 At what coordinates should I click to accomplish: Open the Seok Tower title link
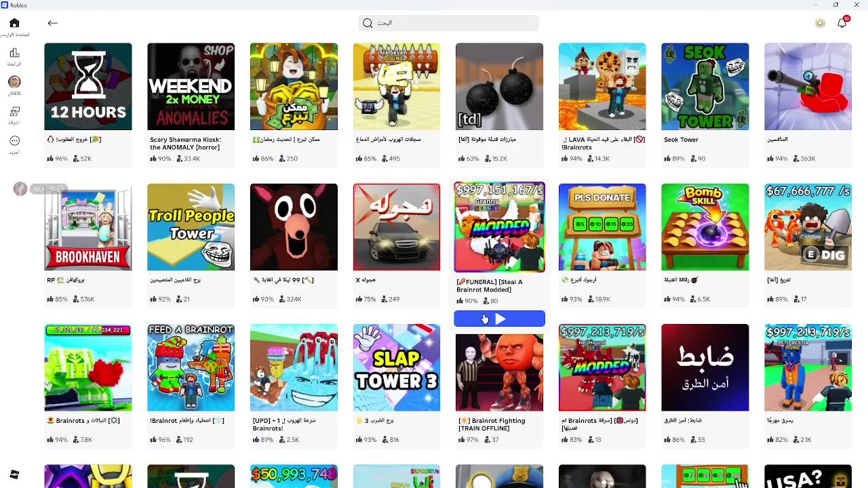(x=681, y=140)
